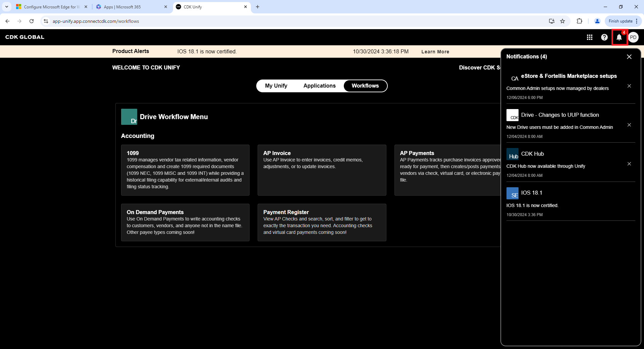The image size is (644, 349).
Task: Close the Apps | Microsoft 365 tab
Action: point(166,7)
